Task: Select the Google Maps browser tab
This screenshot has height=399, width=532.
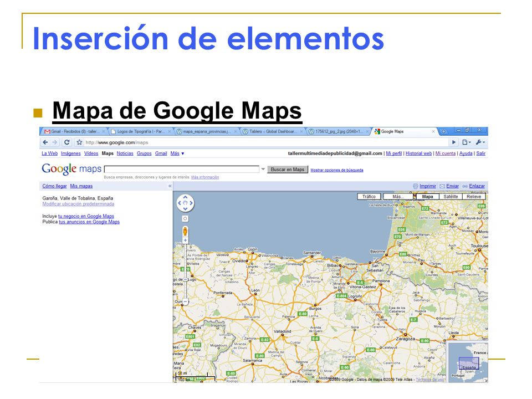Action: click(405, 131)
